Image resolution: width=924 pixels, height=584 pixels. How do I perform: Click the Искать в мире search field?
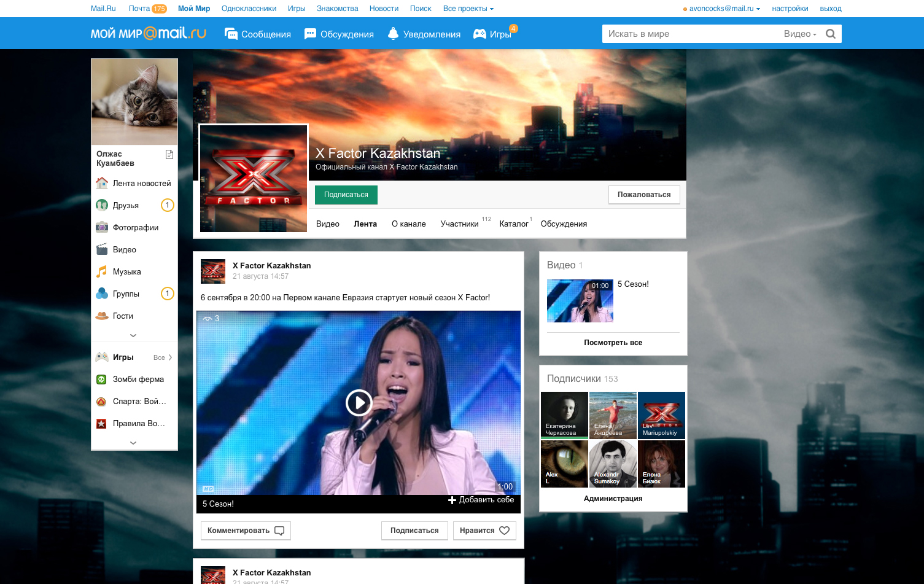click(691, 34)
